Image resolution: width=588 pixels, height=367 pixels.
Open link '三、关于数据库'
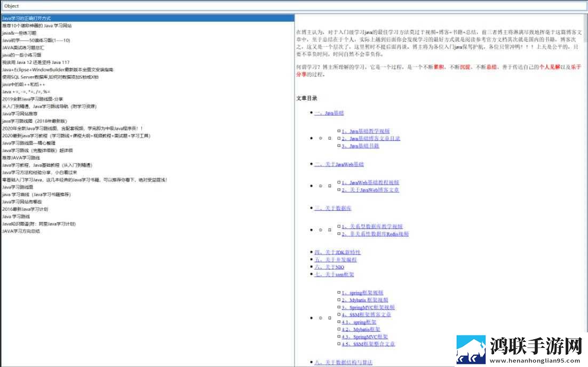click(332, 208)
